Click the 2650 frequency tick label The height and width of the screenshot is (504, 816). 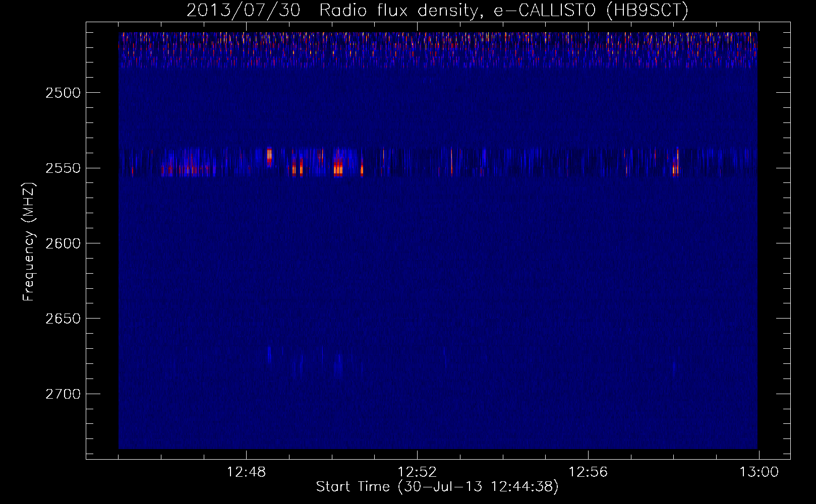(63, 319)
